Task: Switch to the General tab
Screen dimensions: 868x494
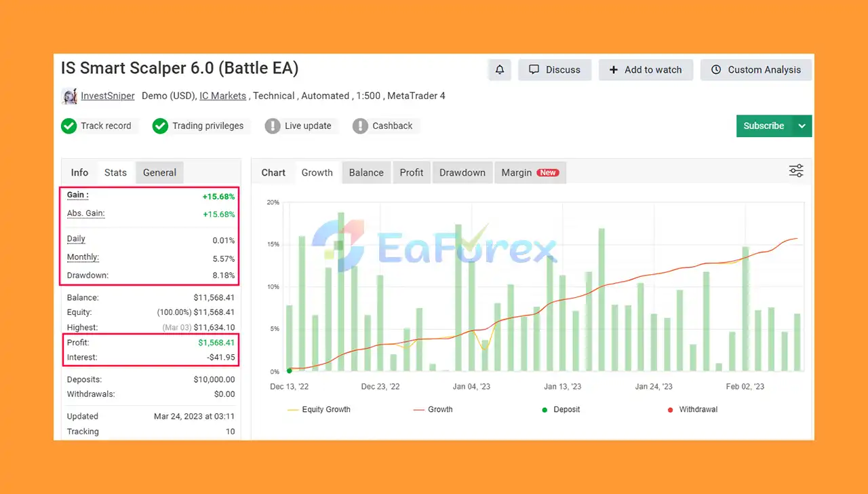Action: 159,172
